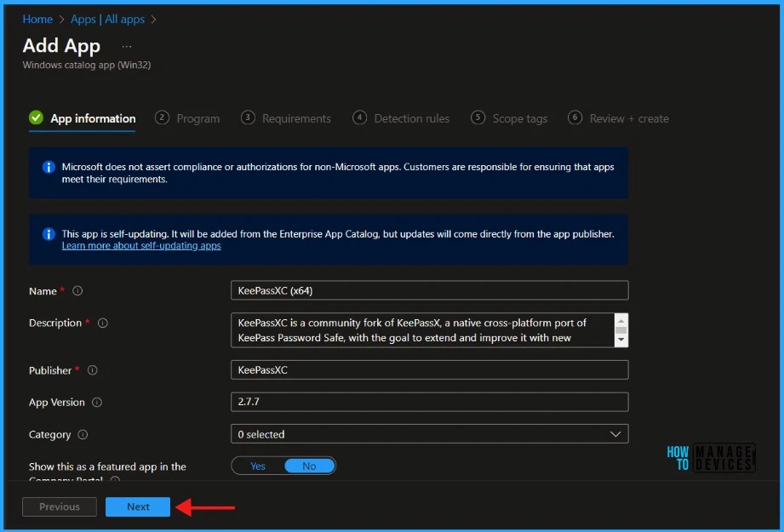Click description scrollbar down arrow
The height and width of the screenshot is (532, 784).
[x=621, y=340]
